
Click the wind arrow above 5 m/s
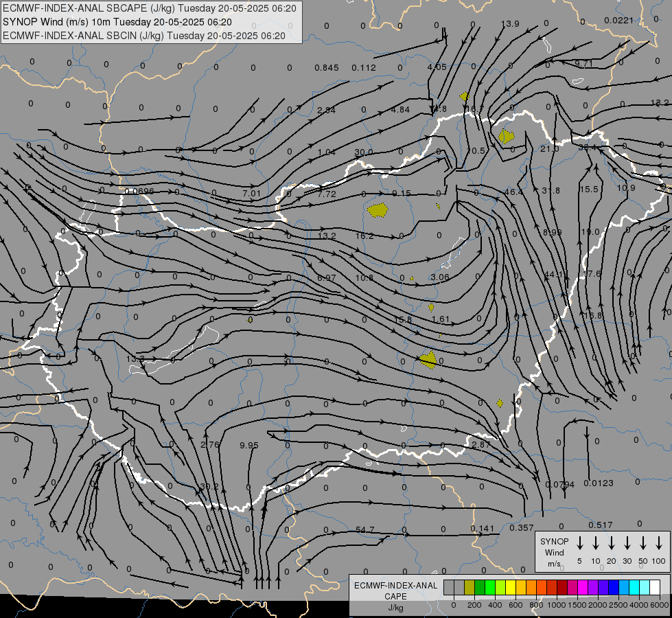pos(580,543)
